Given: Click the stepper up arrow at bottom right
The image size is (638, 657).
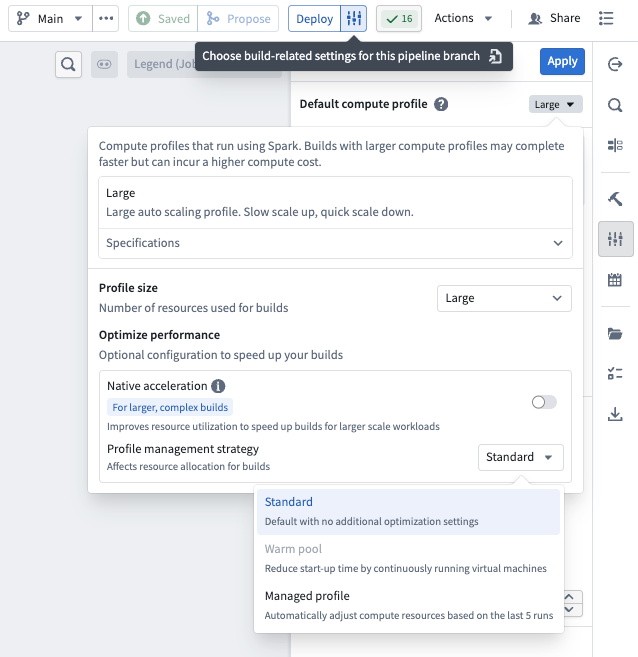Looking at the screenshot, I should pos(569,597).
